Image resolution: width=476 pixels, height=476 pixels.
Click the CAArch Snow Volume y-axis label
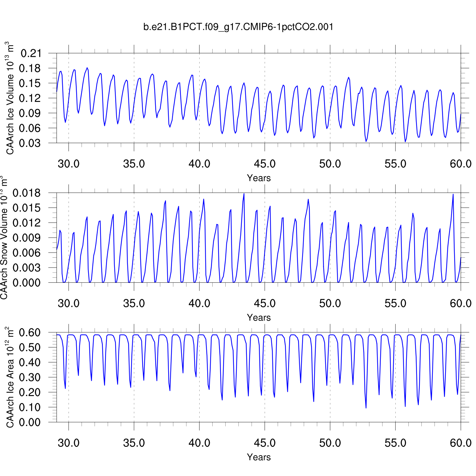point(4,238)
